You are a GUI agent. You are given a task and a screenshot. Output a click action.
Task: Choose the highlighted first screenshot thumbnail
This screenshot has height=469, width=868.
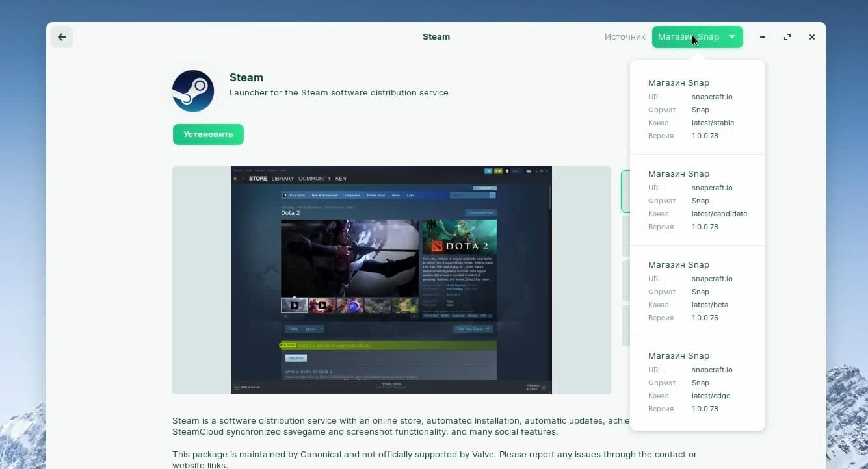pyautogui.click(x=625, y=191)
